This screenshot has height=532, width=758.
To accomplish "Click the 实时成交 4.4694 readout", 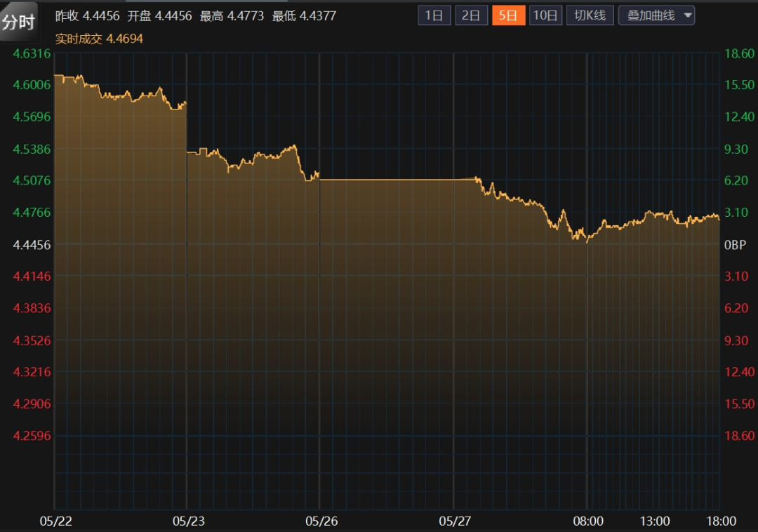I will [x=99, y=39].
